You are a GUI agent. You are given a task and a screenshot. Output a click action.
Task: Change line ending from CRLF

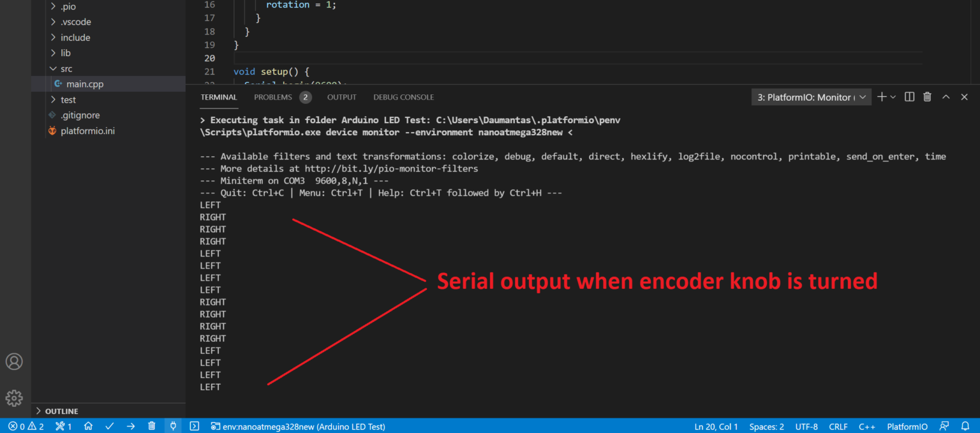pos(838,426)
